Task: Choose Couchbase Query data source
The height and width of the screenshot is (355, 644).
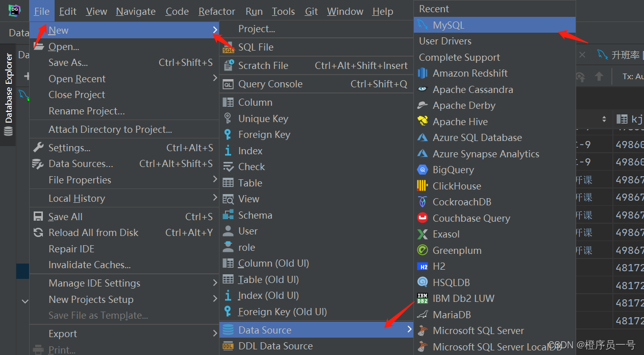Action: point(494,218)
